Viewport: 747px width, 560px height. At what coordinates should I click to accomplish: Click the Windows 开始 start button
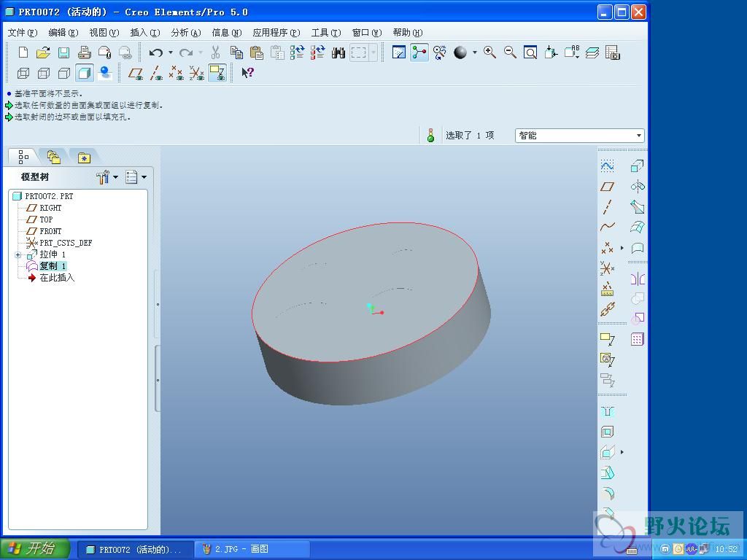point(36,548)
